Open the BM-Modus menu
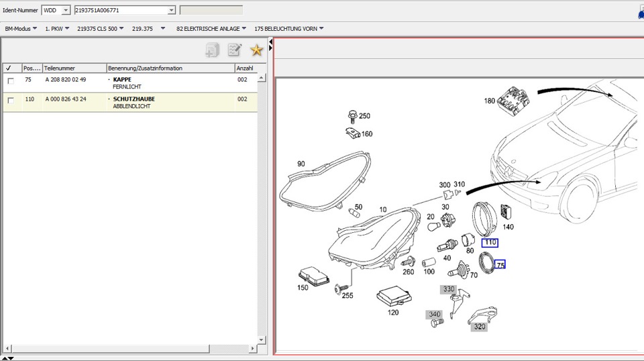Viewport: 644px width, 361px height. 21,29
